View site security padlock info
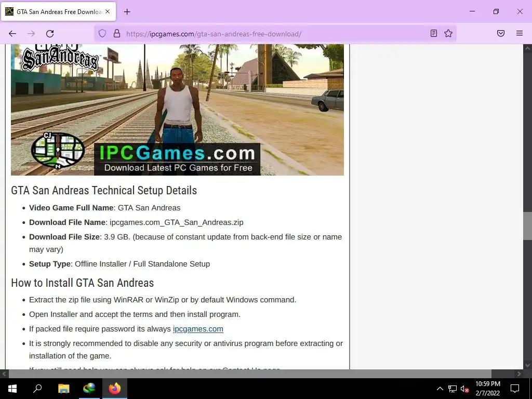 pos(117,33)
